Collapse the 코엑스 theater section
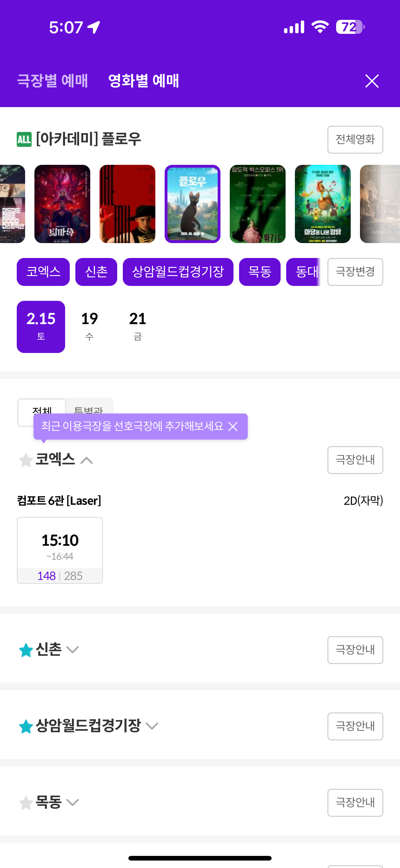This screenshot has height=868, width=400. pos(87,460)
